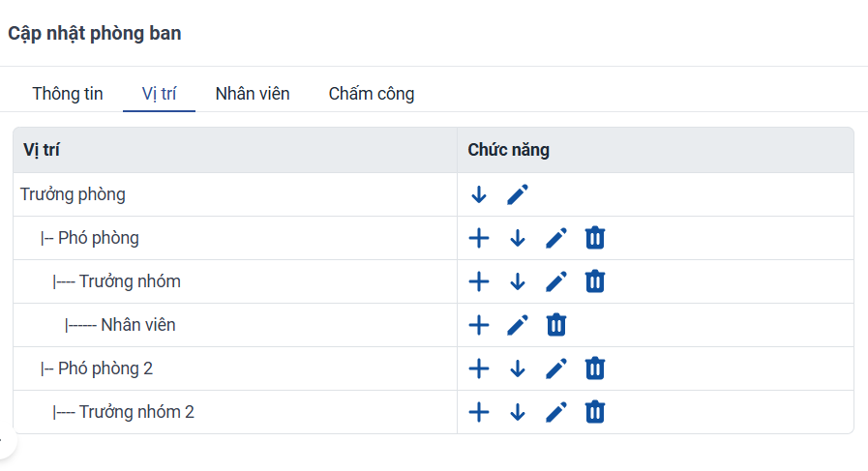Delete the Phó phòng 2 position

pos(595,368)
